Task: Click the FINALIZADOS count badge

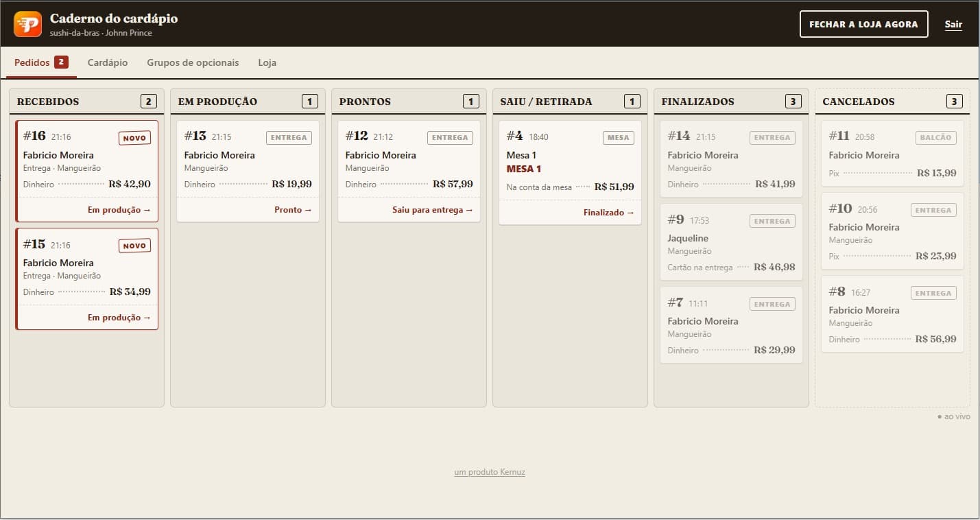Action: point(793,102)
